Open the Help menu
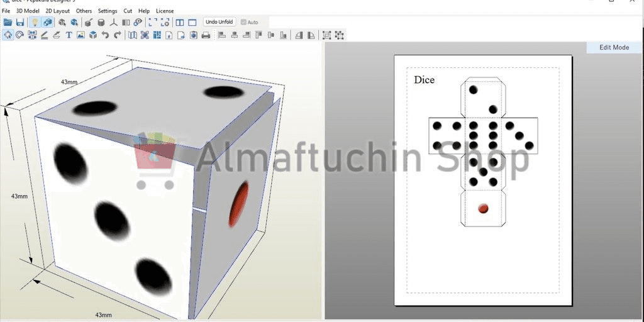 (144, 11)
